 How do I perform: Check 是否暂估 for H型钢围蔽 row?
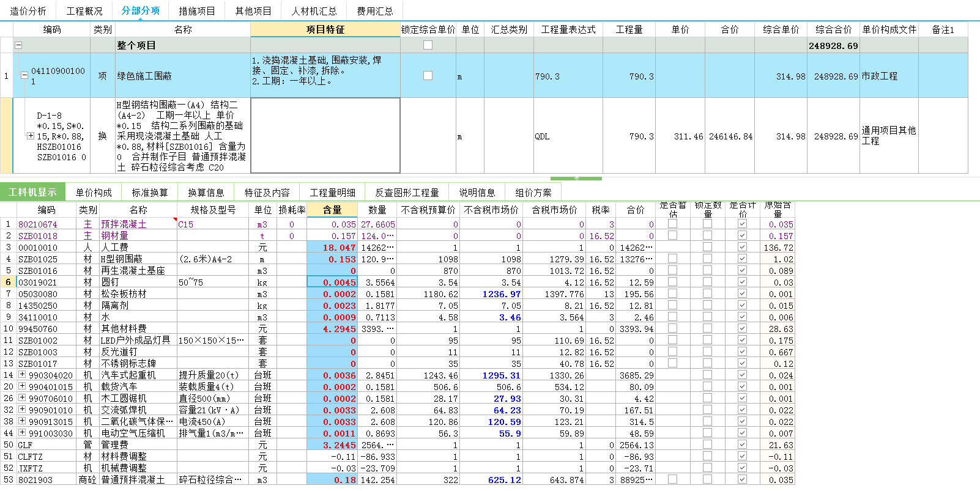coord(672,259)
